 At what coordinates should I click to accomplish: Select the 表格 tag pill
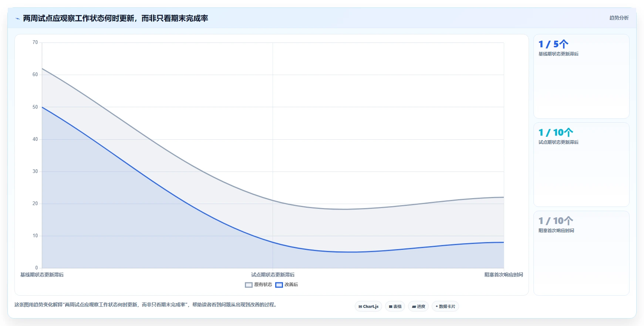click(395, 306)
